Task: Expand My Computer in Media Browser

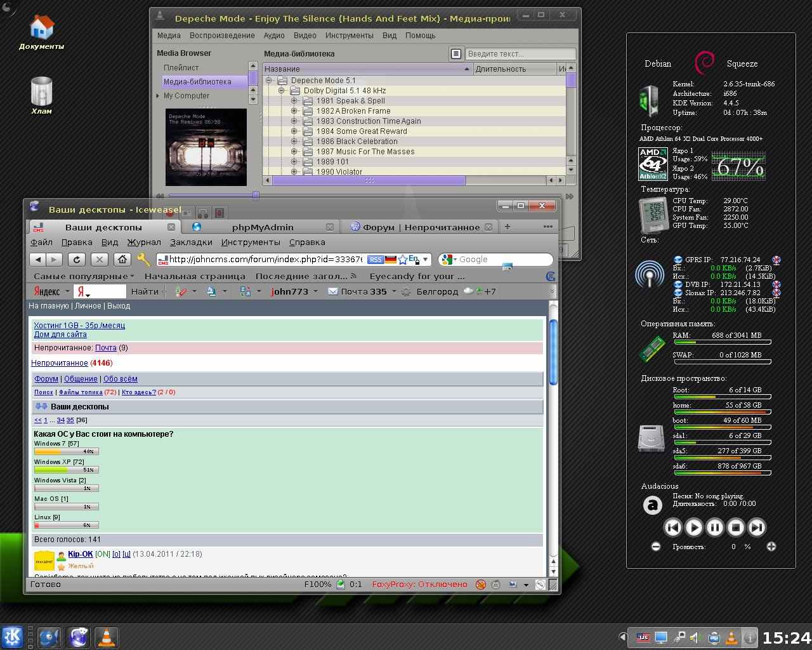Action: 158,96
